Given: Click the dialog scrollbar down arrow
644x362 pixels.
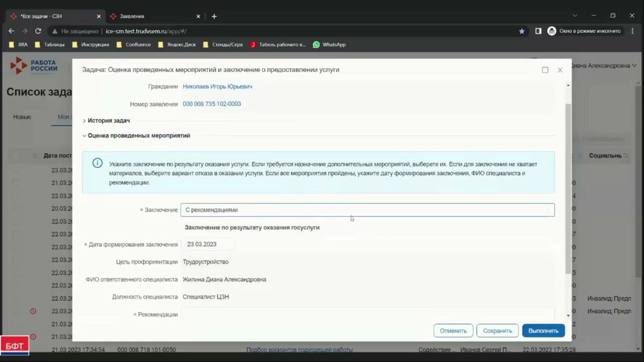Looking at the screenshot, I should click(569, 316).
